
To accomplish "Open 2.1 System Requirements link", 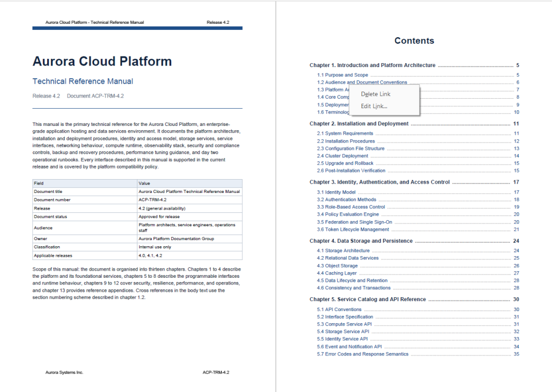I will point(345,134).
